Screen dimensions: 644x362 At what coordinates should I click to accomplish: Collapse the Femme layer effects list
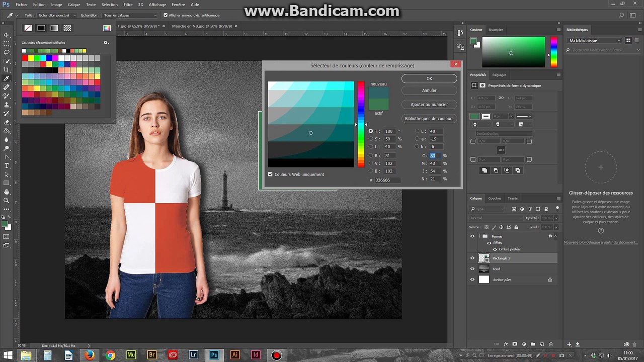pos(556,236)
